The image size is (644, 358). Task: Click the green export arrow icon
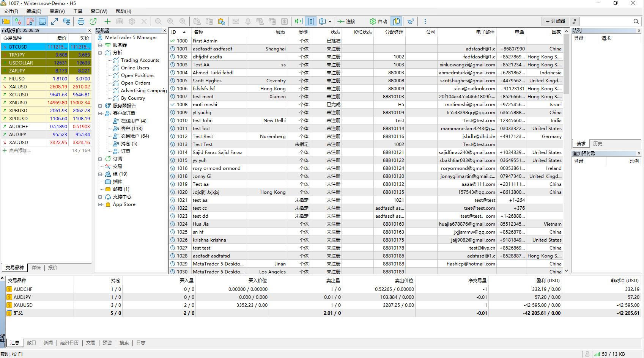(93, 21)
